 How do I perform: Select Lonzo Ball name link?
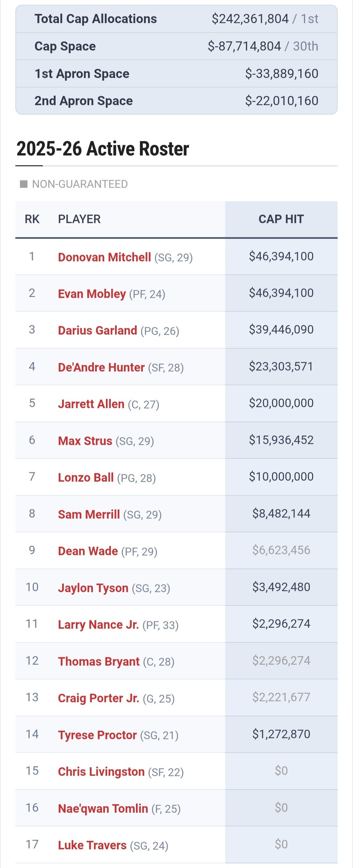(86, 477)
